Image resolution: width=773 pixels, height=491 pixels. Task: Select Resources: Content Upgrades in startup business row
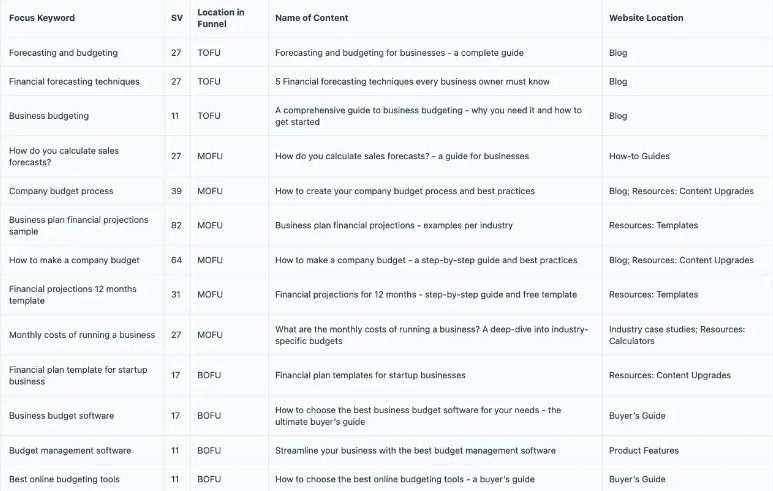click(670, 375)
